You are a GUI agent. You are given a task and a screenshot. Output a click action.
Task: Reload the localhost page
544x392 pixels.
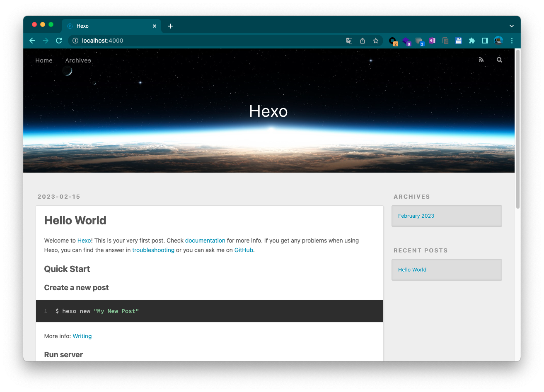[x=59, y=41]
